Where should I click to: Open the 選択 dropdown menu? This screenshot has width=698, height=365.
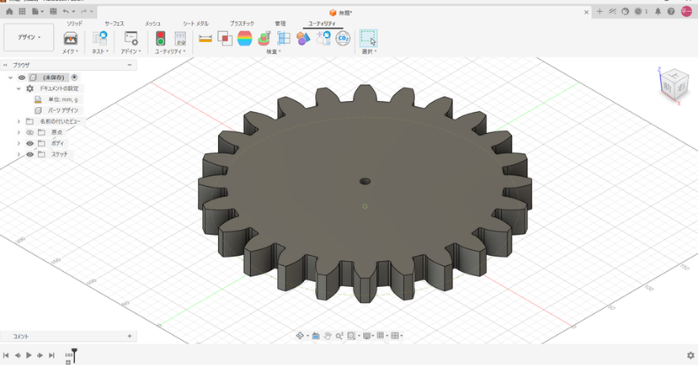(369, 52)
